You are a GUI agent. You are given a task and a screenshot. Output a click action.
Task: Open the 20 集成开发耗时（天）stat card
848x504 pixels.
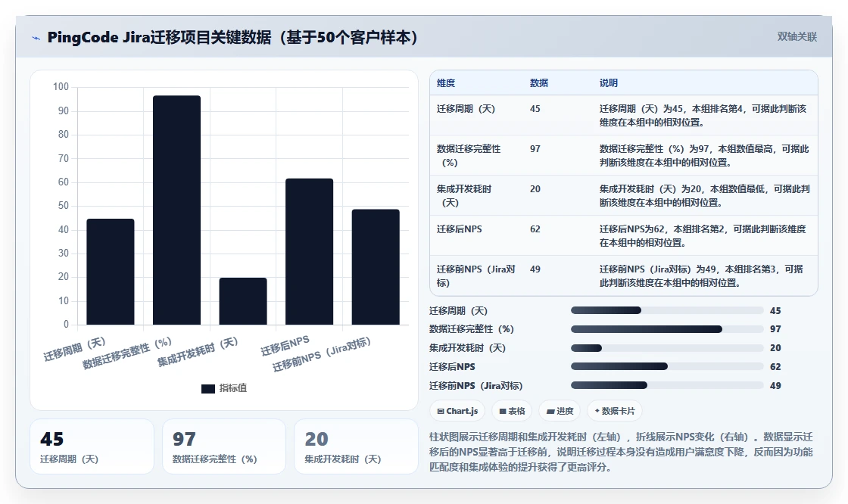pos(356,446)
